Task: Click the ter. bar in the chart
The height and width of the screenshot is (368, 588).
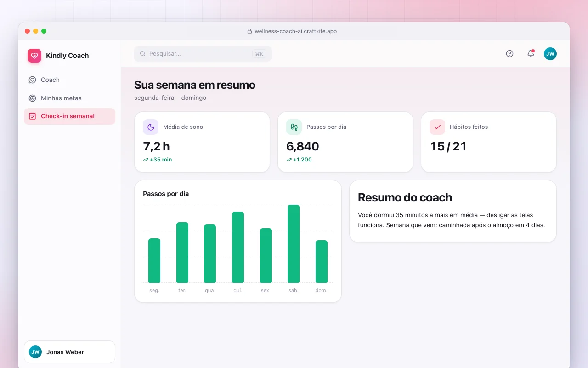Action: [x=182, y=253]
